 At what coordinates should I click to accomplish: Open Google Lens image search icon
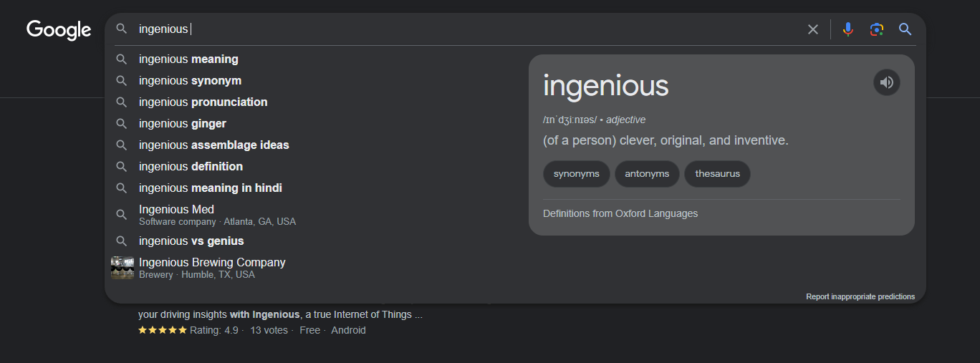point(877,29)
